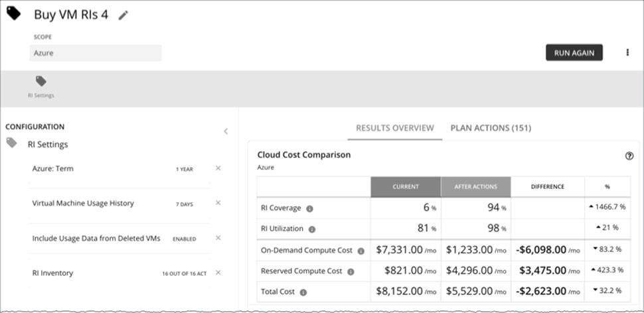The width and height of the screenshot is (644, 313).
Task: Open the three-dot more options menu
Action: pos(627,52)
